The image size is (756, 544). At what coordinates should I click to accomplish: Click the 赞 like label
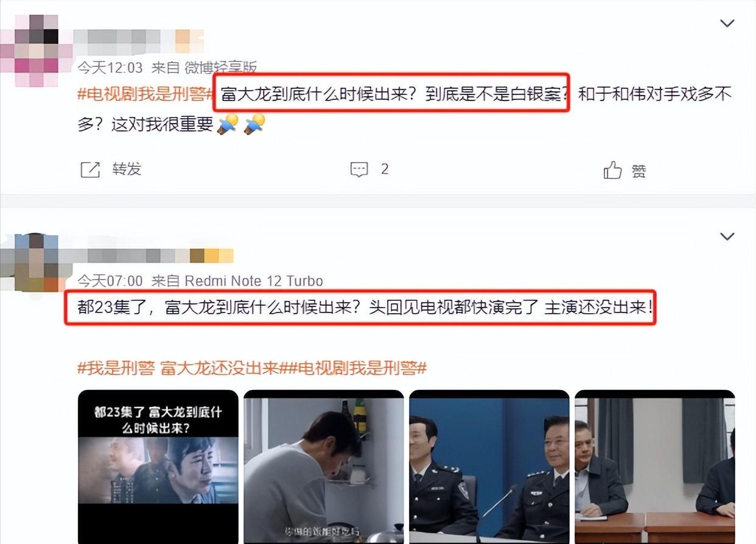click(639, 171)
